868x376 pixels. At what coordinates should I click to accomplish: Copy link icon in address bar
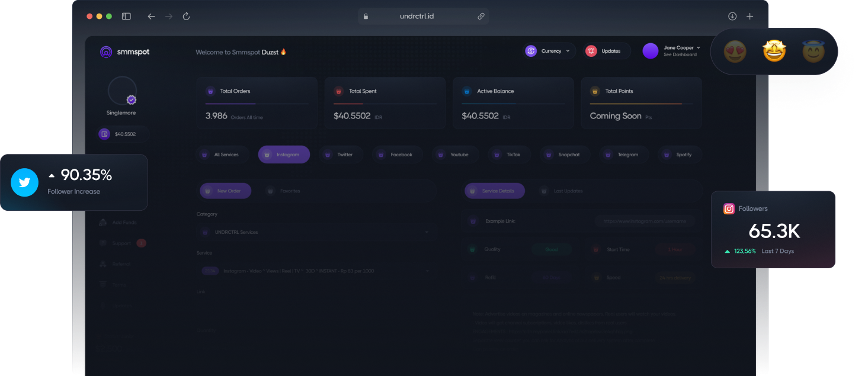point(481,17)
